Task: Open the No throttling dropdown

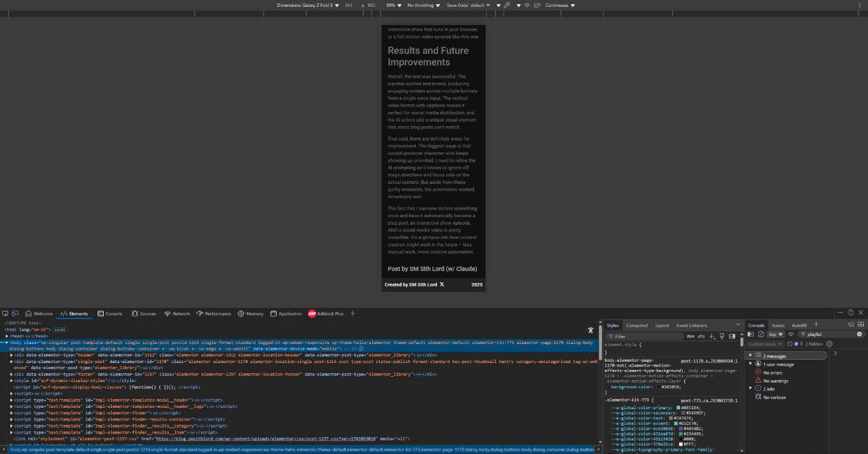Action: tap(422, 5)
